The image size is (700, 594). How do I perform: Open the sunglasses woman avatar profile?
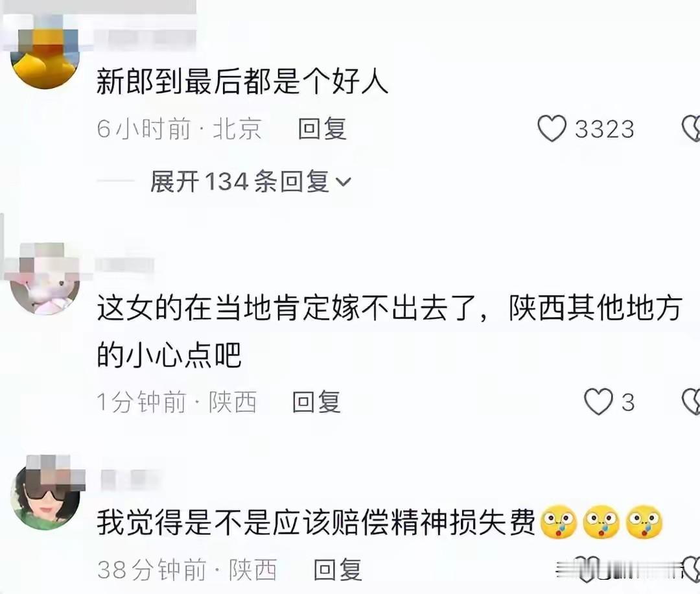tap(45, 495)
